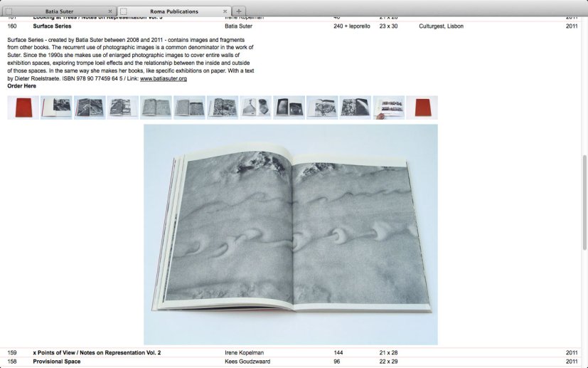Click year 2011 in x Points of View row
The width and height of the screenshot is (588, 368).
click(x=572, y=352)
